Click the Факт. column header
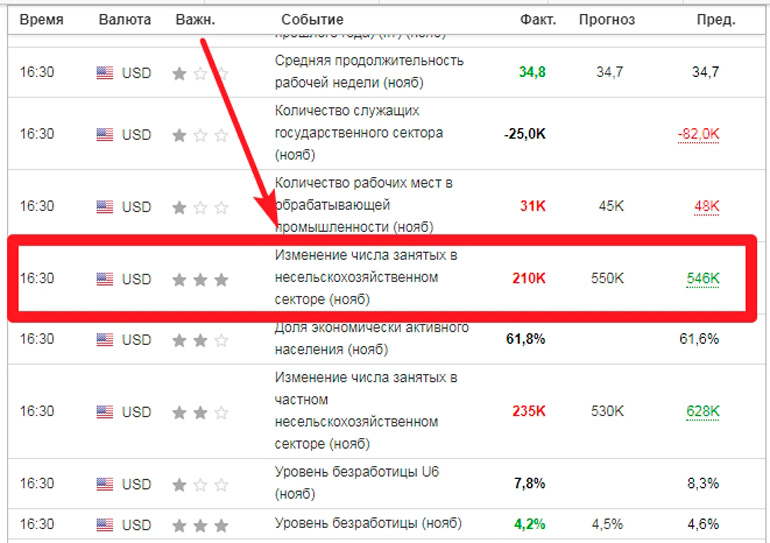This screenshot has width=770, height=543. click(x=538, y=20)
